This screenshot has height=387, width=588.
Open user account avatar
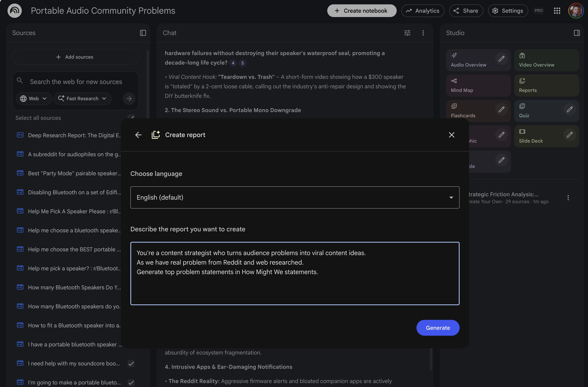coord(576,11)
